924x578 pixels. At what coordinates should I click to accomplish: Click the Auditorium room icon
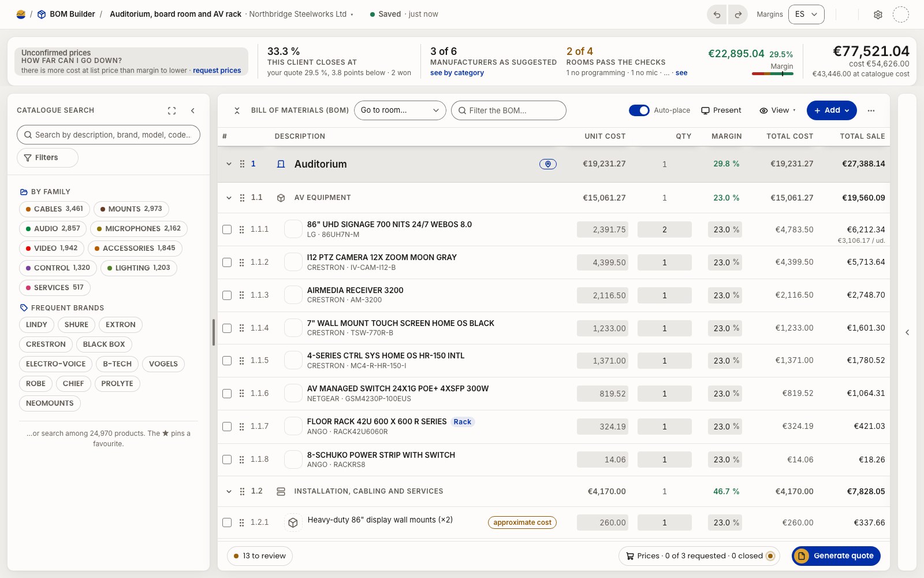[x=281, y=164]
